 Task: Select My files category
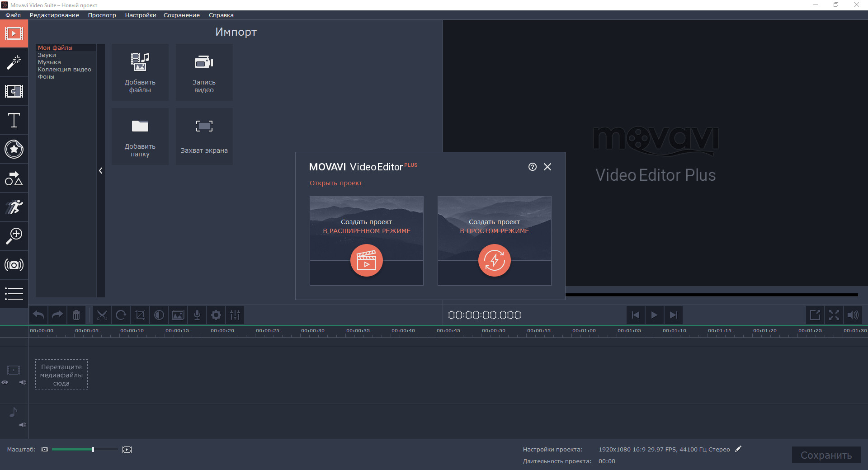coord(66,47)
